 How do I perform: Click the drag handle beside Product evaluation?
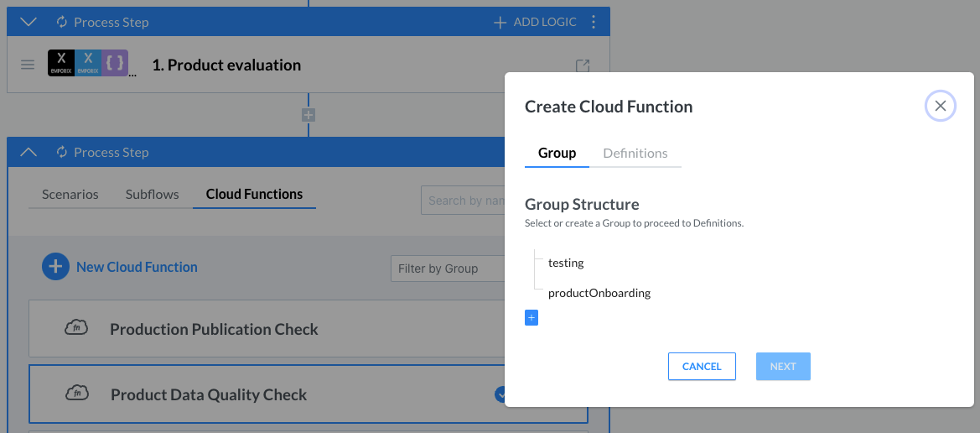pyautogui.click(x=28, y=65)
